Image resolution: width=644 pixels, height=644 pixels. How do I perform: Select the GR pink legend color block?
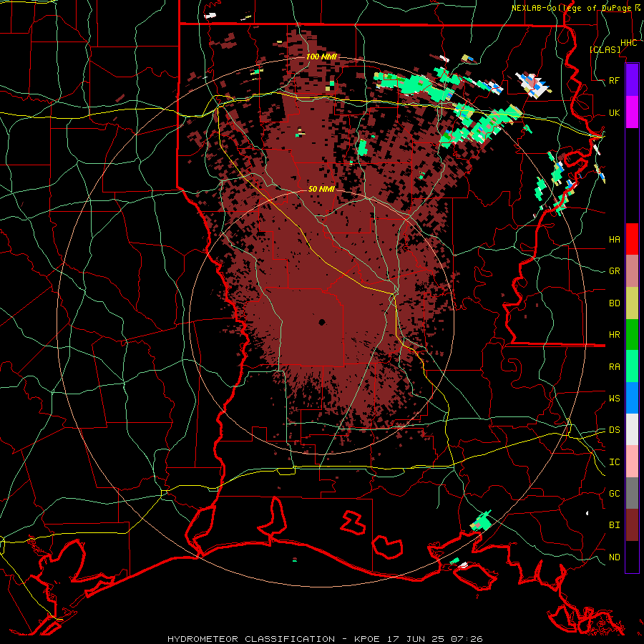(x=632, y=271)
